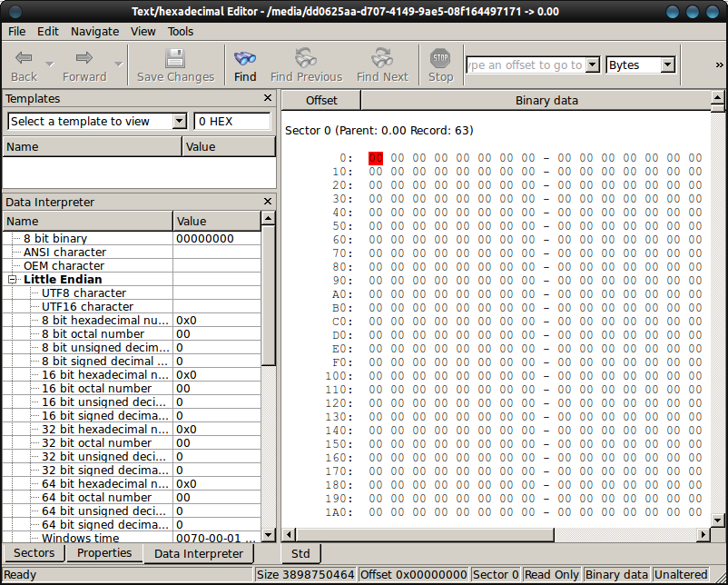Screen dimensions: 728x585
Task: Click the Offset column header
Action: coord(321,100)
